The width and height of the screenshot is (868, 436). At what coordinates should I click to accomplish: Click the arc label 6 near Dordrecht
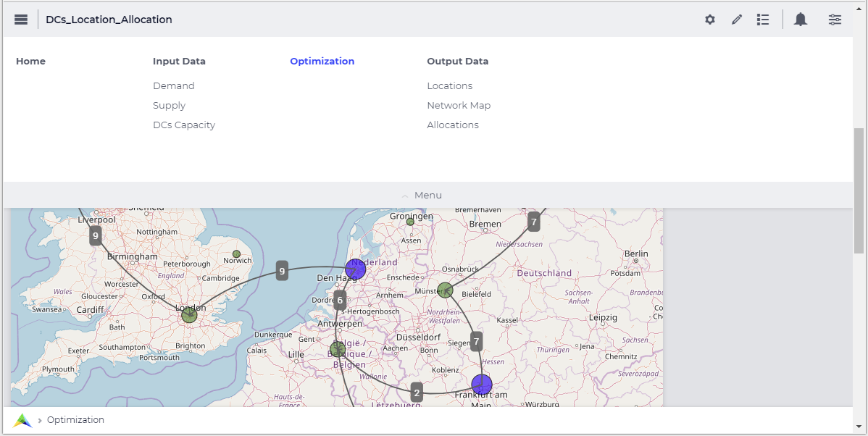tap(340, 301)
